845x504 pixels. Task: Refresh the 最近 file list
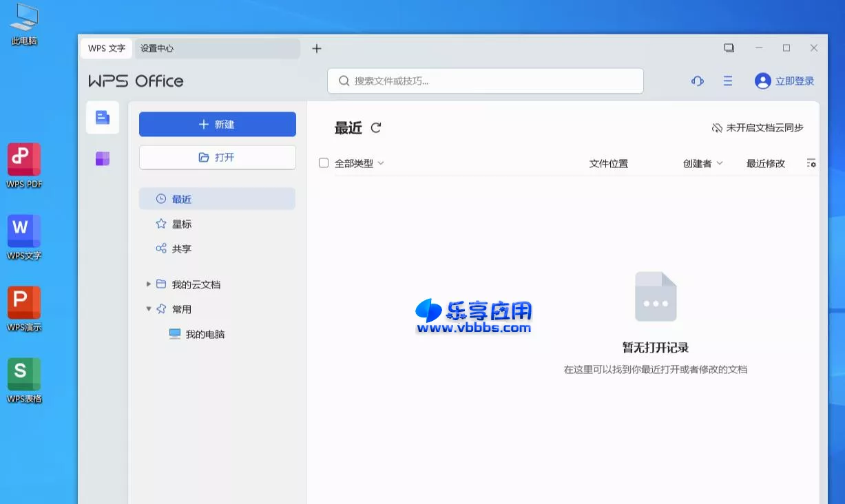click(x=375, y=127)
